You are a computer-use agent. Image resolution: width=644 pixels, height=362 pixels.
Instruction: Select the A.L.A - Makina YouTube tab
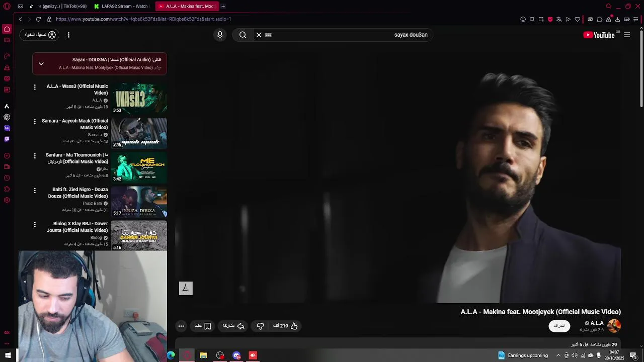(187, 6)
